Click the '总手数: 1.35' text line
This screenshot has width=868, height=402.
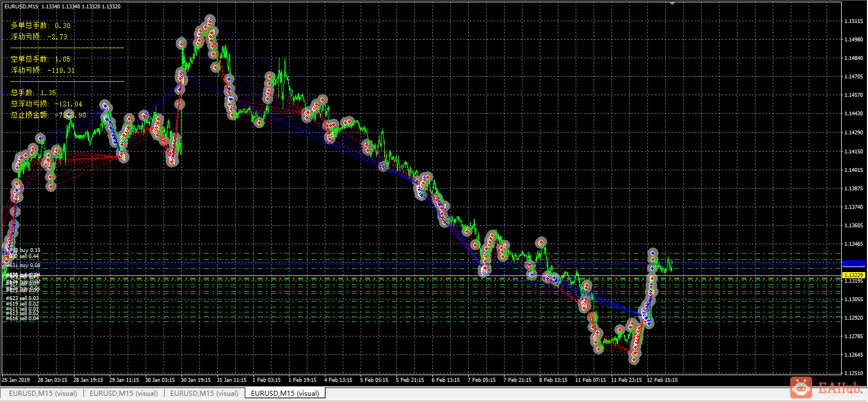click(33, 92)
